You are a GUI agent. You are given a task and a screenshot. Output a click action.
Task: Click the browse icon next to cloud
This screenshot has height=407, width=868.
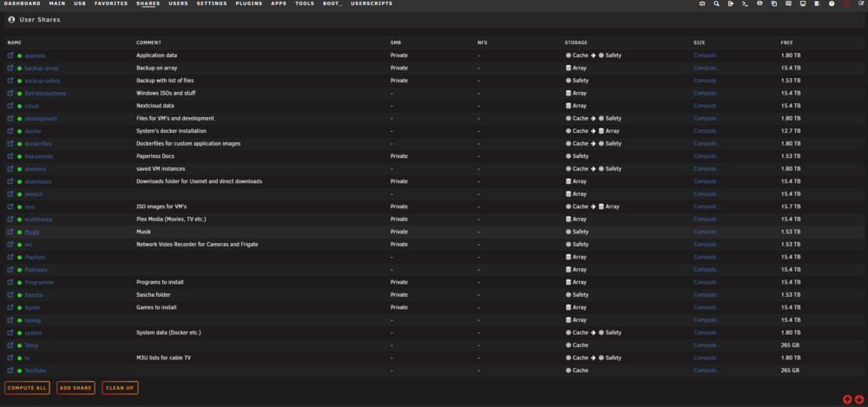10,106
